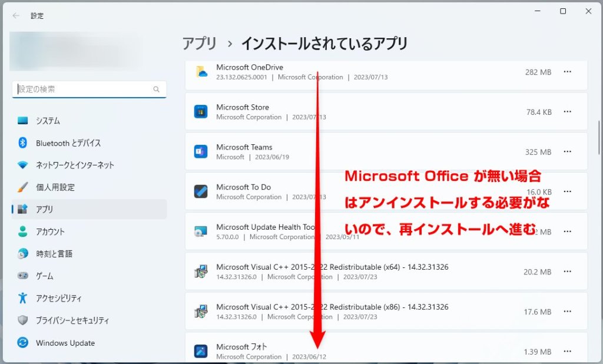Open 時刻と言語 settings

coord(90,254)
